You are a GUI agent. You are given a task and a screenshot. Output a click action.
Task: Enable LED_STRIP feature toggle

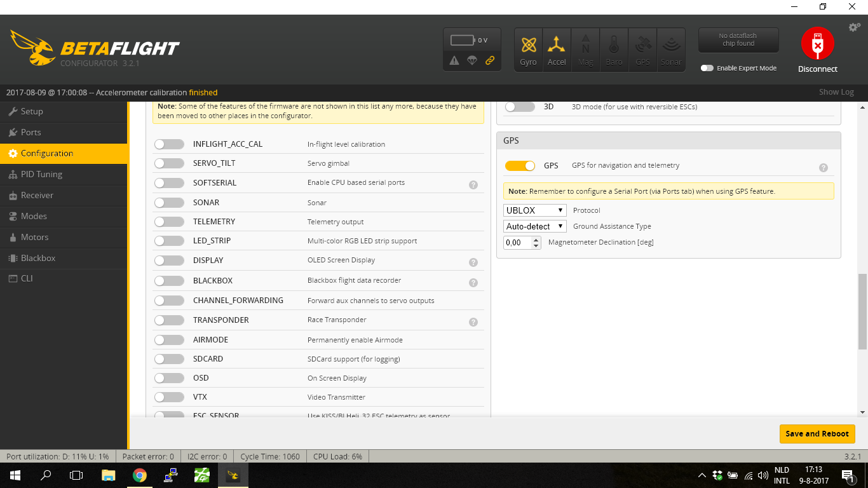169,241
